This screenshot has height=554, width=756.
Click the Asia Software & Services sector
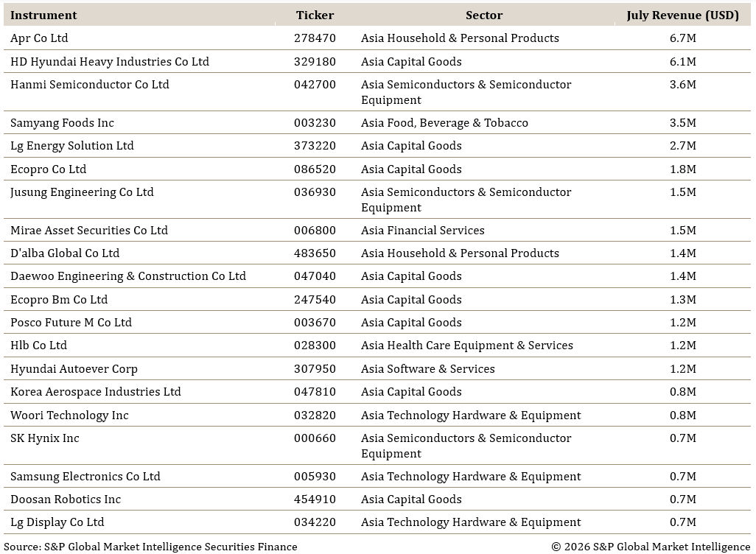(x=427, y=369)
